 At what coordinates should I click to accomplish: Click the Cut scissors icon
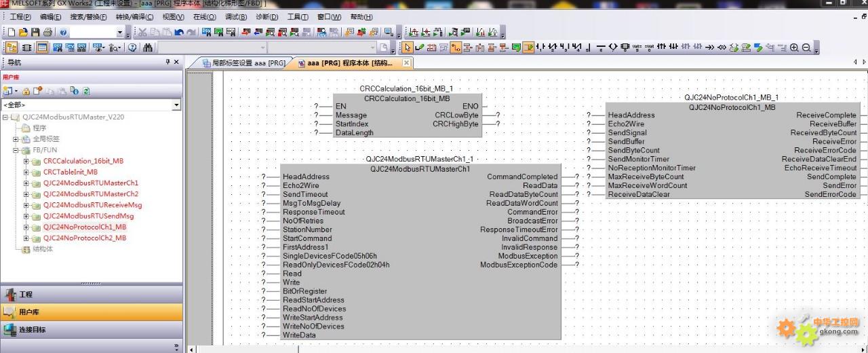pyautogui.click(x=142, y=32)
